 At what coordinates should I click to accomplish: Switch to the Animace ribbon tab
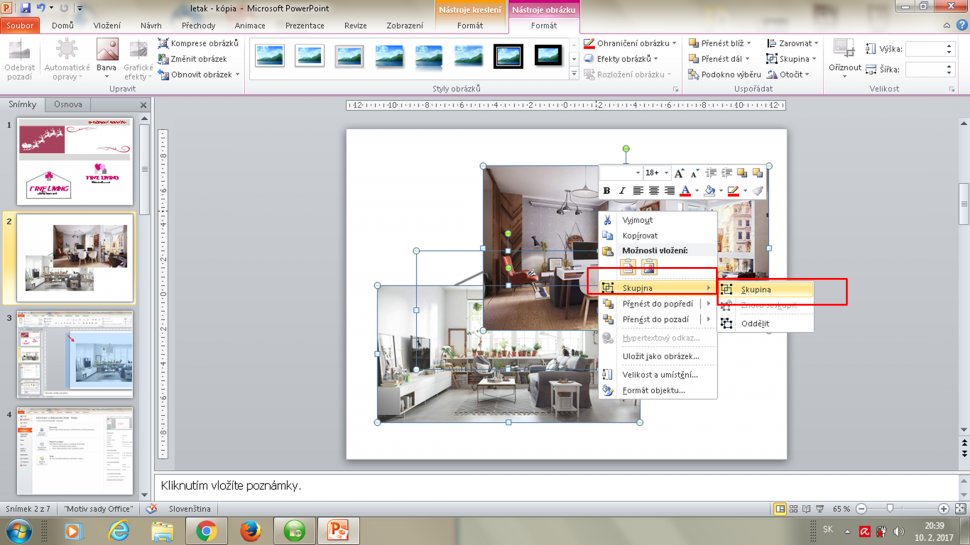tap(250, 25)
